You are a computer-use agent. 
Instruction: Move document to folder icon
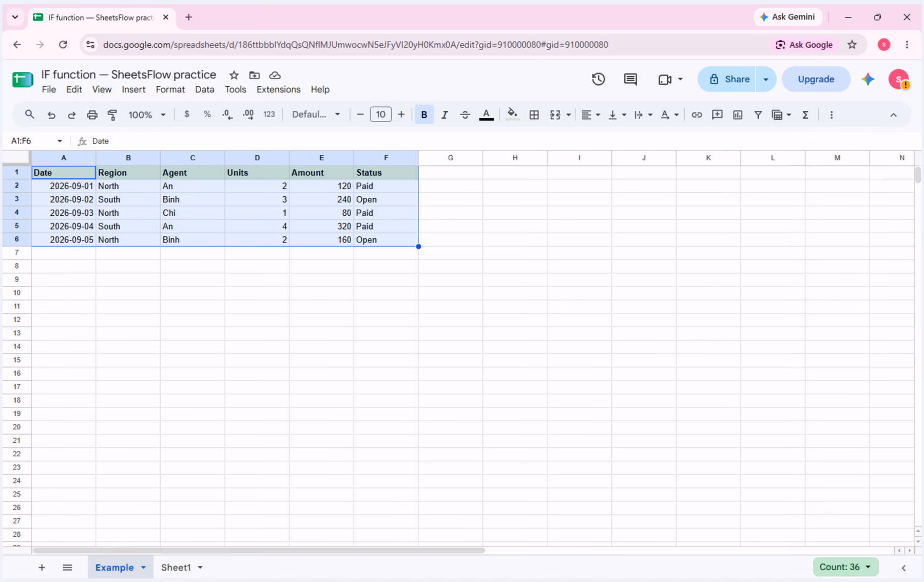coord(254,75)
